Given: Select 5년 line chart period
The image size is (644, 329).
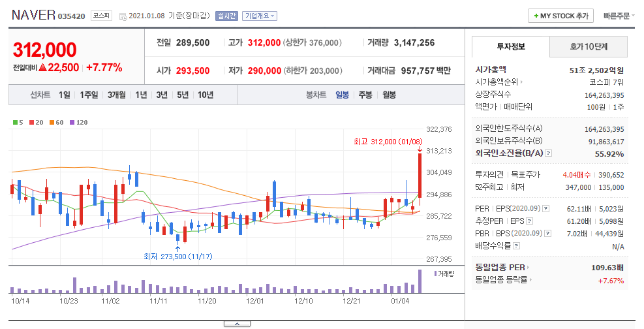Looking at the screenshot, I should (183, 95).
